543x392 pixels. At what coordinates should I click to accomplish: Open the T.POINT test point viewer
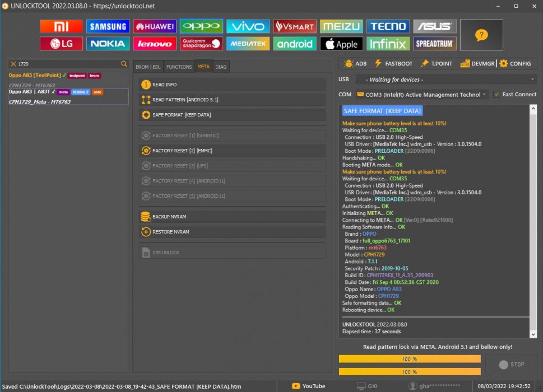(x=437, y=64)
